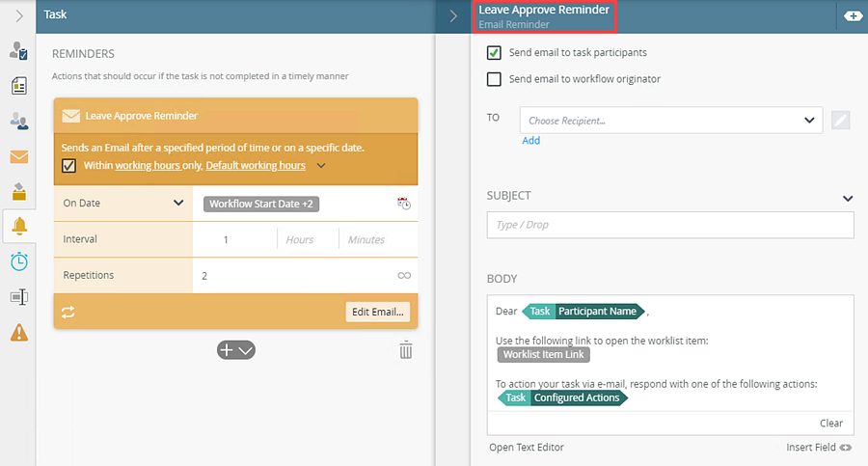Toggle Send email to task participants
Viewport: 868px width, 466px height.
(494, 53)
